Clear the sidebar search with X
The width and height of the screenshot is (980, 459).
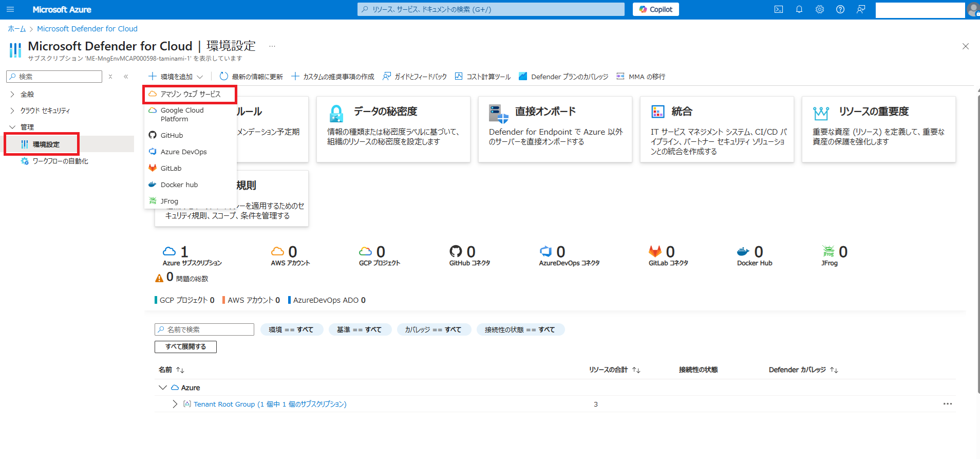(x=110, y=77)
